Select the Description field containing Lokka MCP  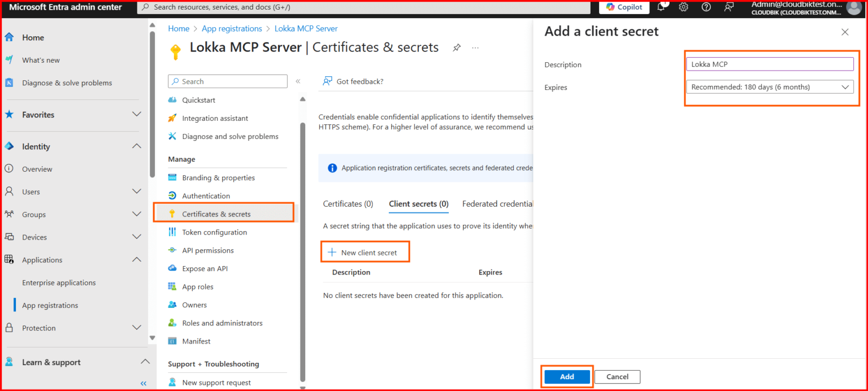click(770, 63)
